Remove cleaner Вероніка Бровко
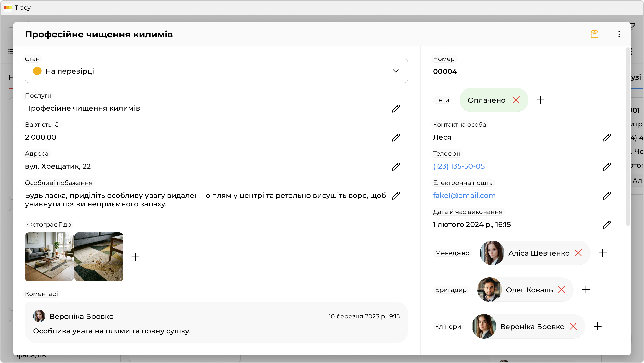This screenshot has width=644, height=363. [573, 327]
